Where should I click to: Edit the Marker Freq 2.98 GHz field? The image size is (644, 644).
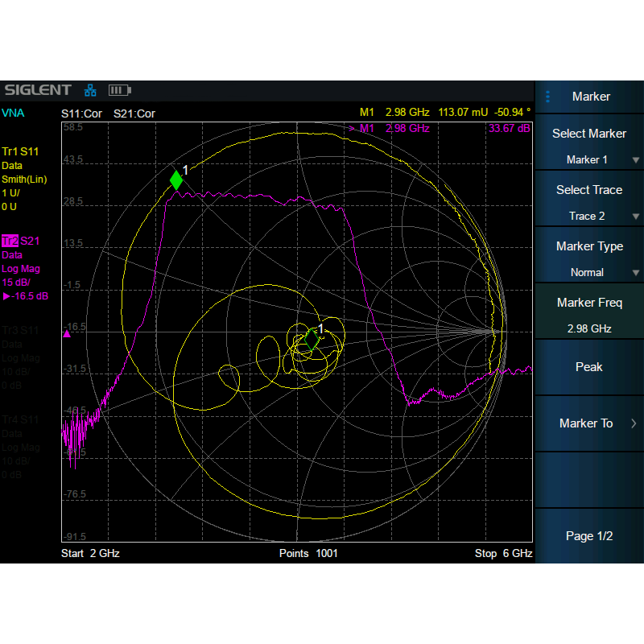coord(588,315)
